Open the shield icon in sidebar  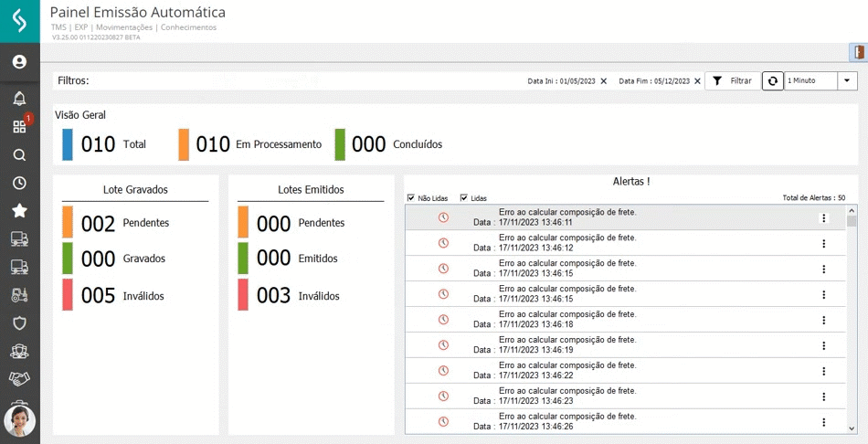(x=19, y=322)
